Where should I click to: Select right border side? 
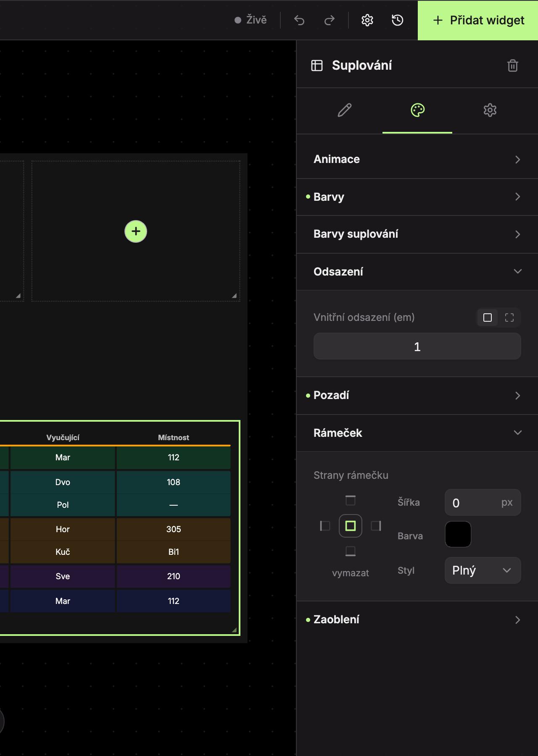(x=376, y=526)
